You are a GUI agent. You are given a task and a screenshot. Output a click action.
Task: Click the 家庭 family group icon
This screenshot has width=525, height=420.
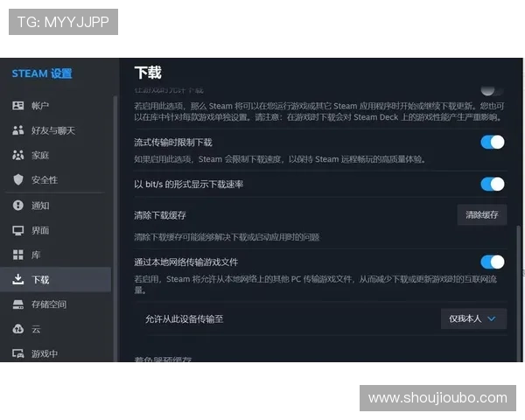[18, 155]
